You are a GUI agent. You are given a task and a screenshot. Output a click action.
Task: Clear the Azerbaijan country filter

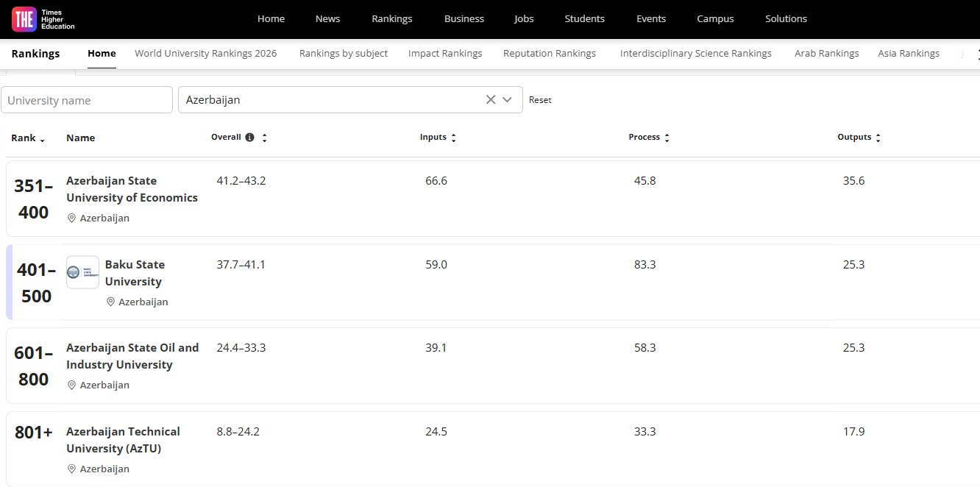(491, 100)
